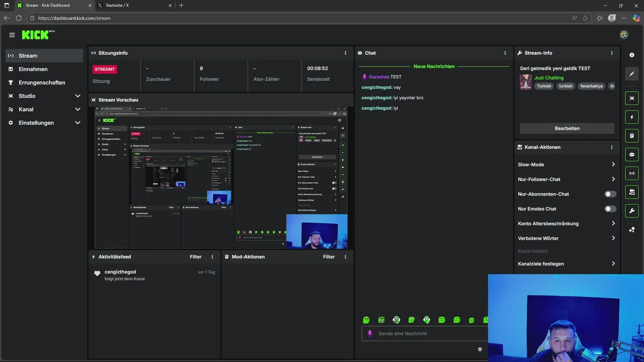Open Edge settings and more menu
Viewport: 644px width, 362px height.
click(623, 18)
